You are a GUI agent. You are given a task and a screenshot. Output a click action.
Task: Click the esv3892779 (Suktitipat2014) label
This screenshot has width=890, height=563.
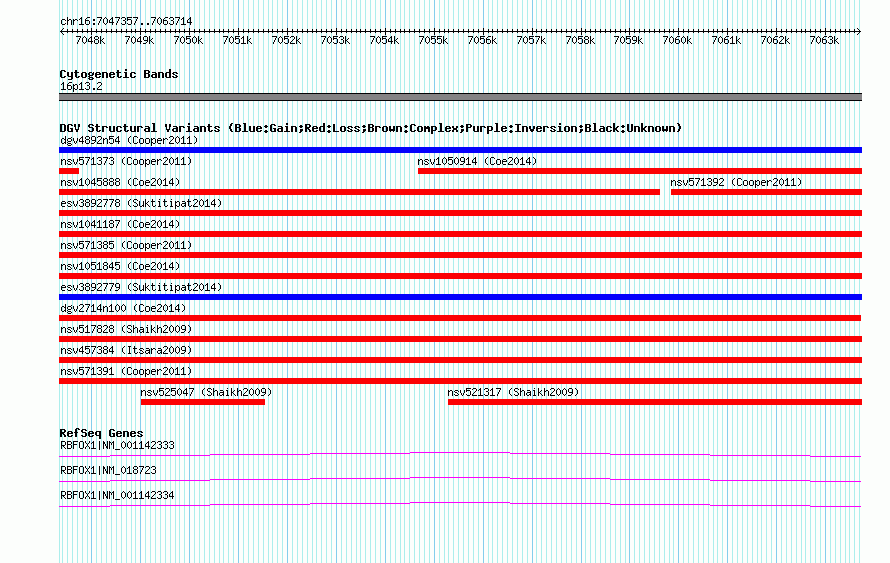(141, 287)
